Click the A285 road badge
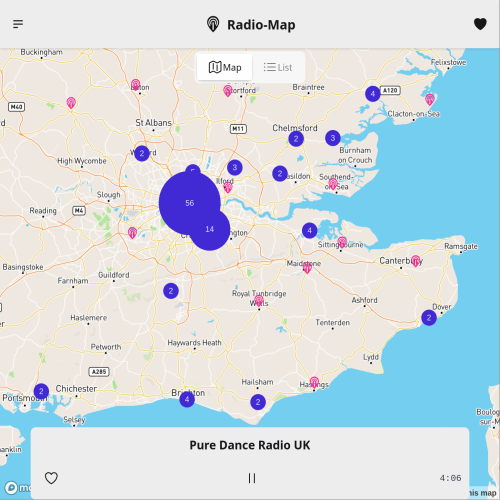The height and width of the screenshot is (500, 500). [99, 372]
